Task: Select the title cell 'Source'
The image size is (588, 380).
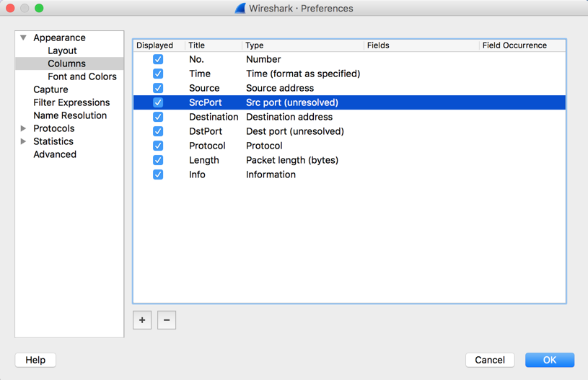Action: [204, 88]
